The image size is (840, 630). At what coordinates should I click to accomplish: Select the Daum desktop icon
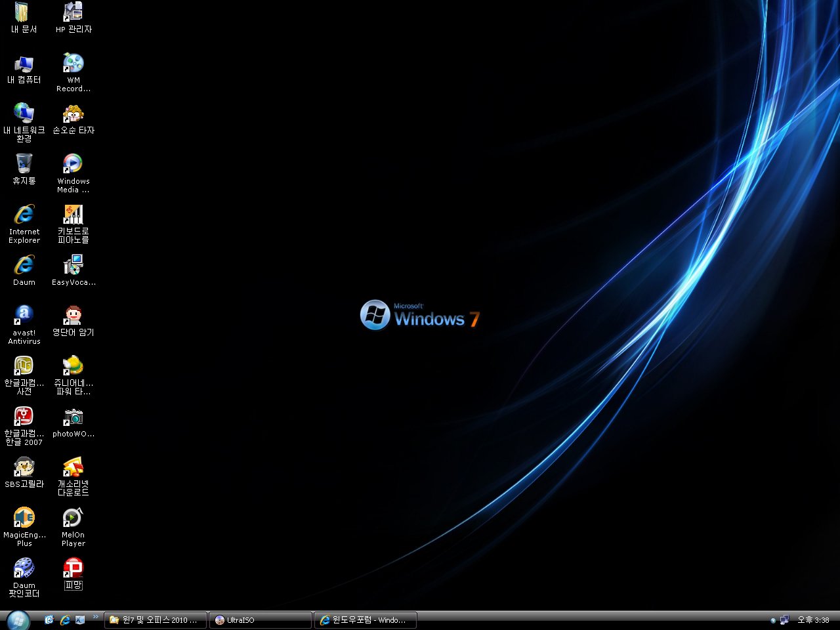click(x=24, y=270)
